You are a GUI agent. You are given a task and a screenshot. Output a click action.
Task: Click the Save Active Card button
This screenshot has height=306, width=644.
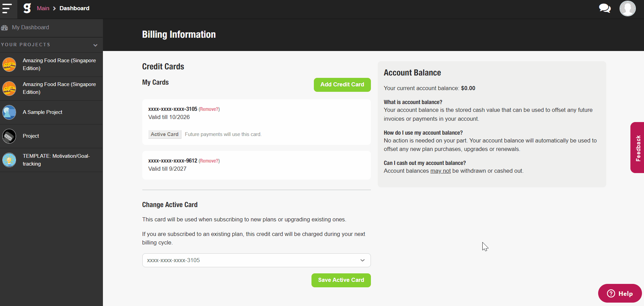pos(341,280)
